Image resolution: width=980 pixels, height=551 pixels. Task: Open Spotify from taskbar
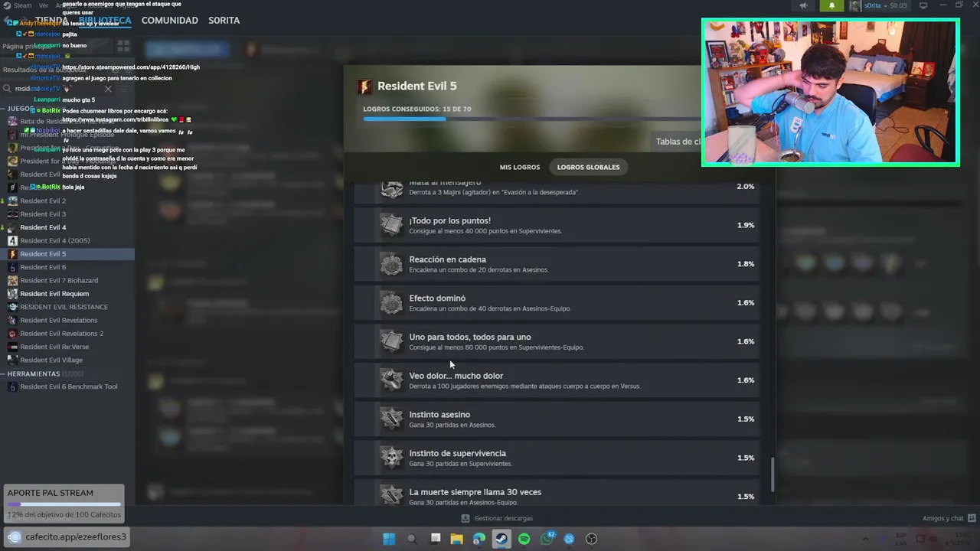[x=524, y=539]
